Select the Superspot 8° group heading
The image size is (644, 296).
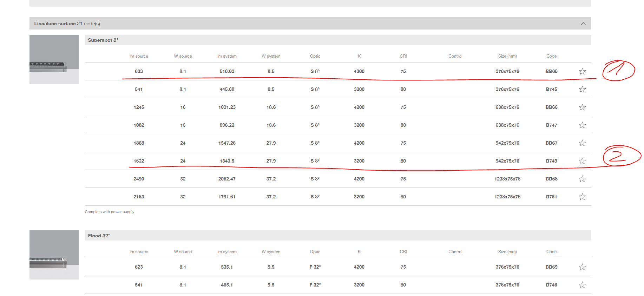tap(103, 40)
